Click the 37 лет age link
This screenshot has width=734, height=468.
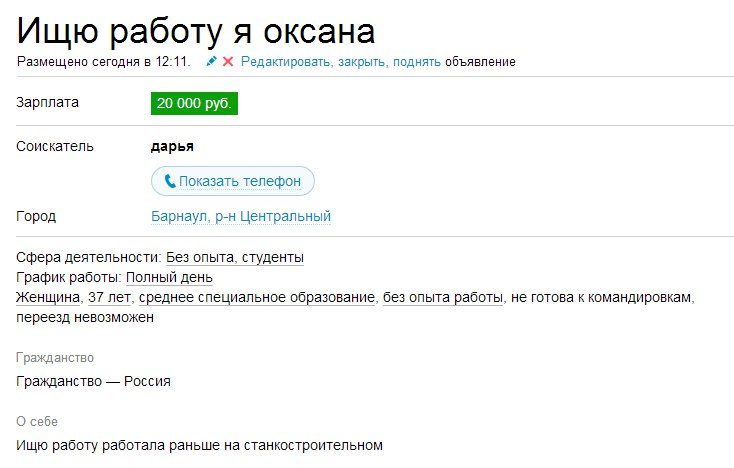[x=109, y=297]
